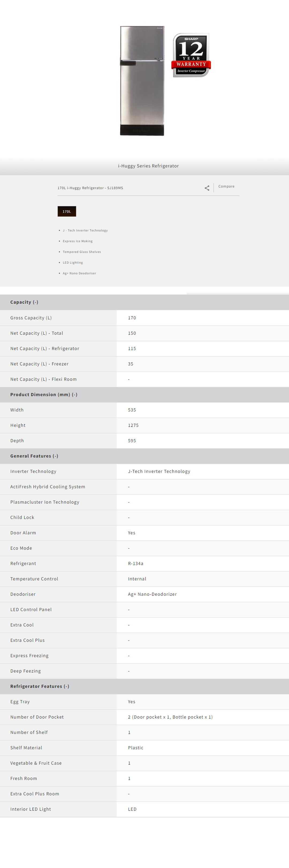
Task: Click the 12 Year Warranty badge
Action: [191, 55]
